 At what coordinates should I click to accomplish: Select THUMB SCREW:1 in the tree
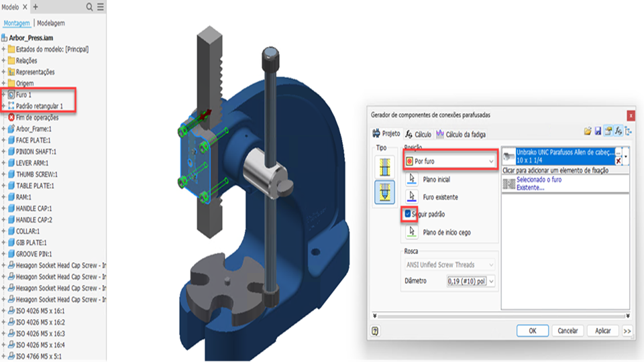click(36, 174)
